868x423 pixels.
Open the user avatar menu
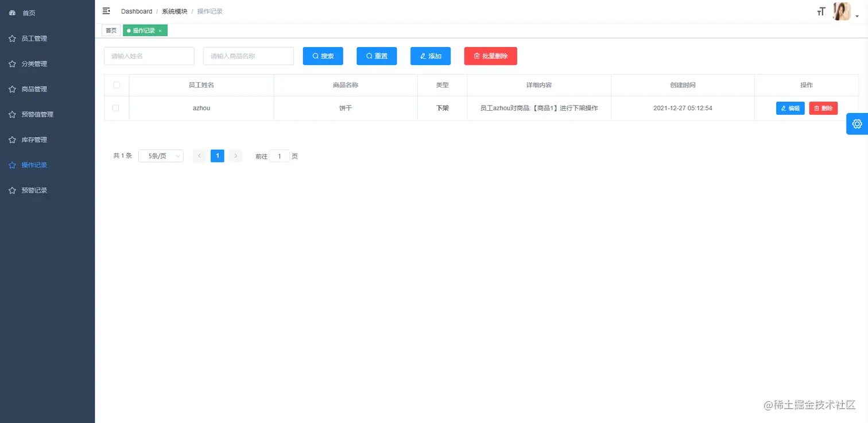coord(842,11)
